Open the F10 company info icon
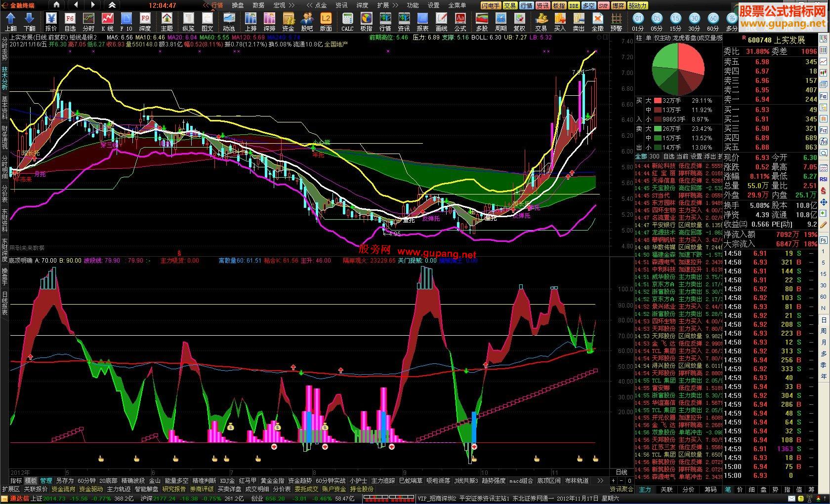This screenshot has width=830, height=504. (126, 22)
